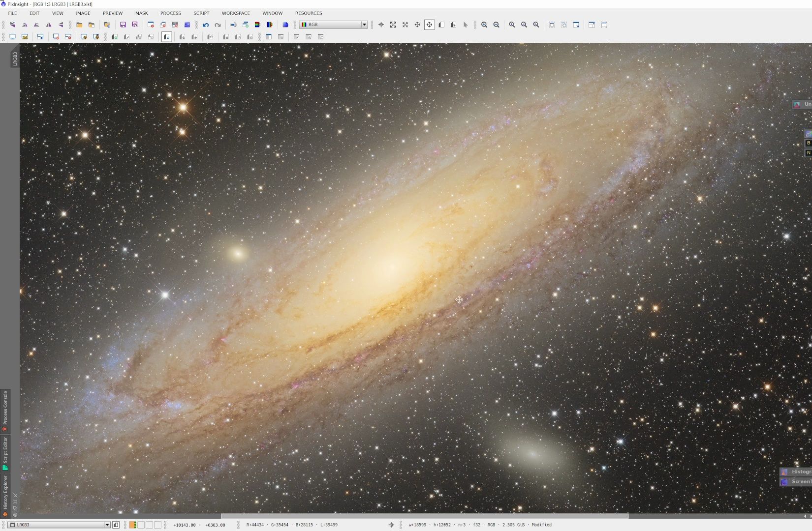Click the monitor screen icon in second toolbar
The image size is (812, 531).
pos(12,37)
